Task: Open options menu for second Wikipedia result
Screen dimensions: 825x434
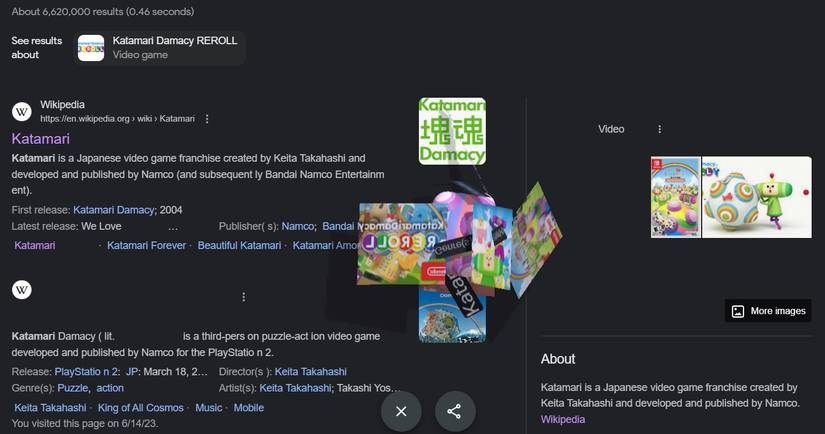Action: pyautogui.click(x=244, y=297)
